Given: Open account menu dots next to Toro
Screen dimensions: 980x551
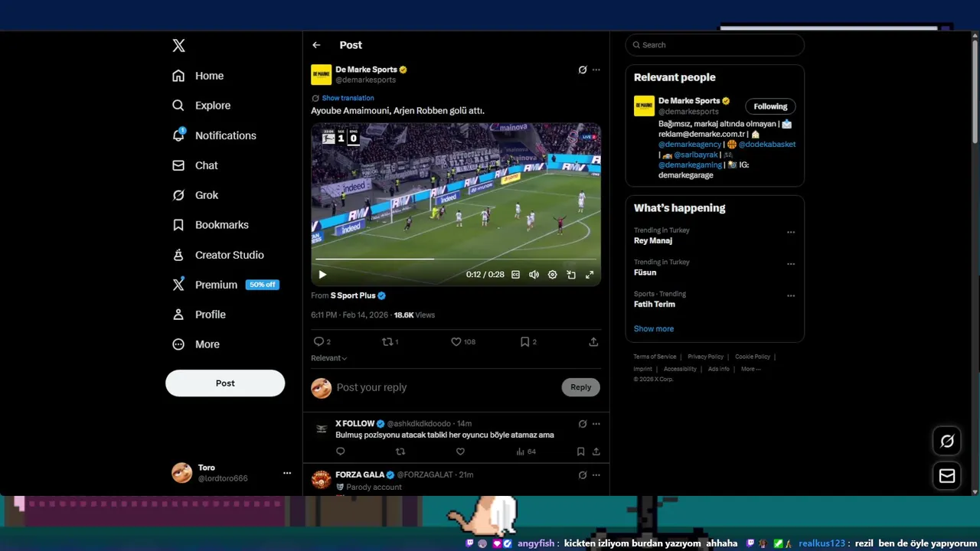Looking at the screenshot, I should click(x=287, y=473).
